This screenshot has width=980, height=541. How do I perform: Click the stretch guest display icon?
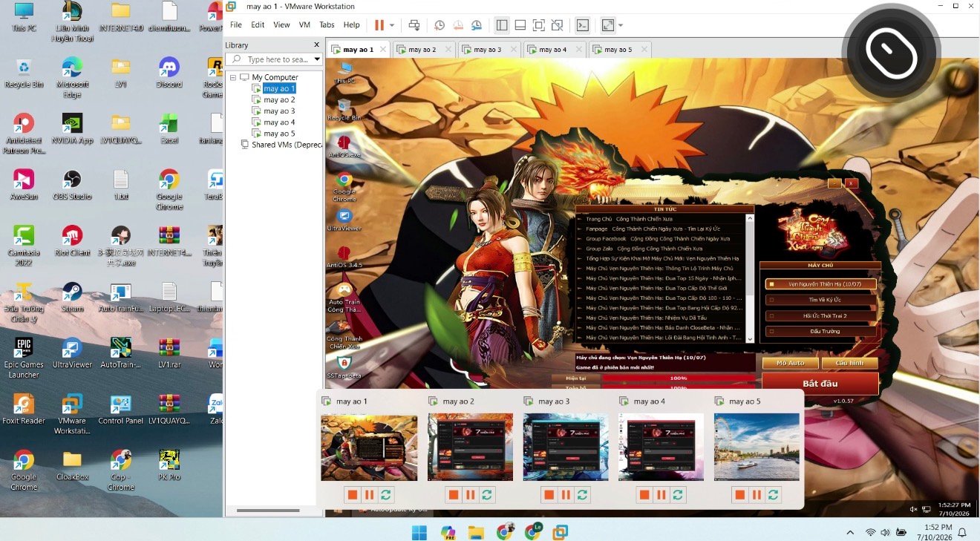point(608,24)
